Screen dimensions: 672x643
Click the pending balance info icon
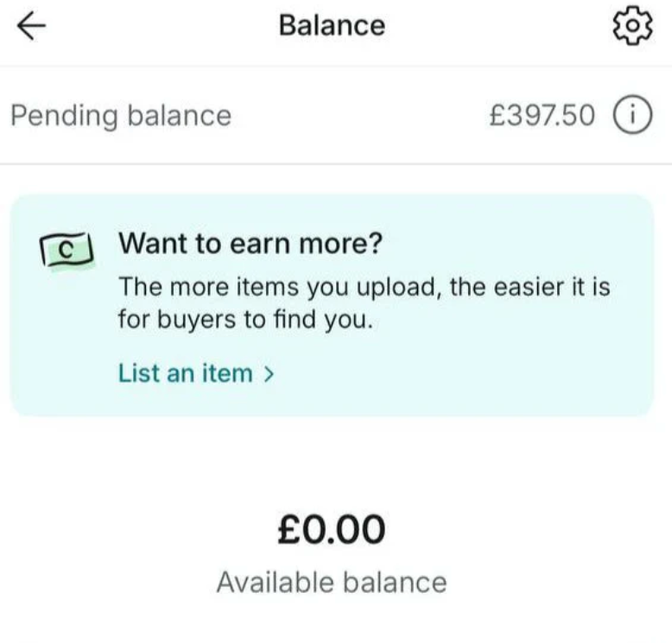point(631,115)
